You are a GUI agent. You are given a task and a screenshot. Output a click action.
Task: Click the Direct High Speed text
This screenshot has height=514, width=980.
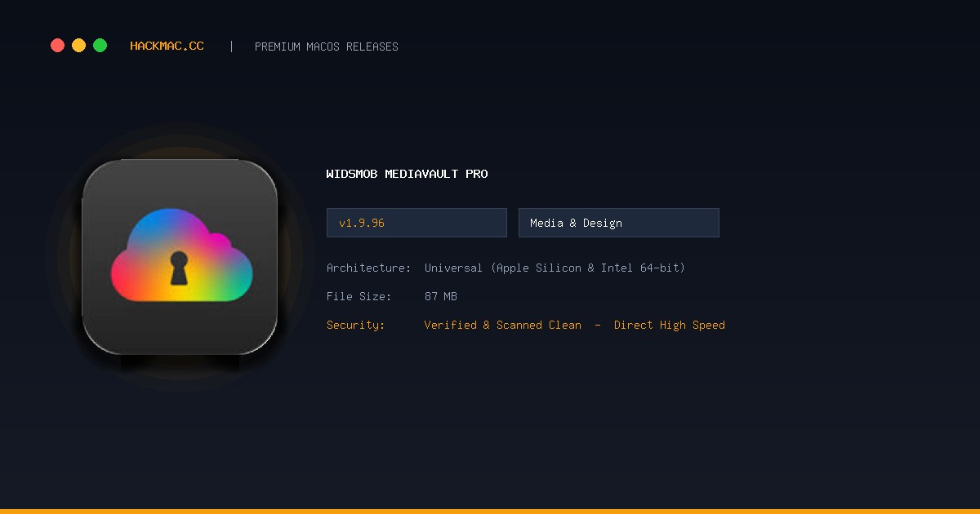click(x=670, y=325)
